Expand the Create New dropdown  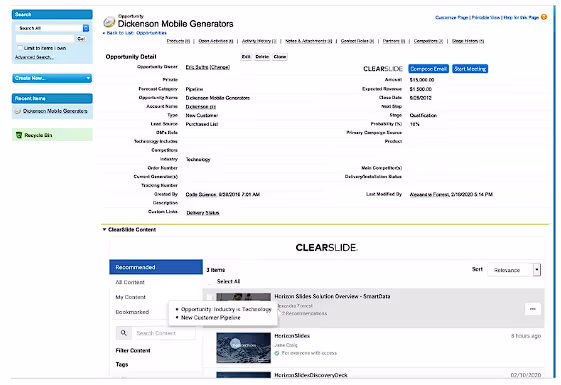[52, 78]
